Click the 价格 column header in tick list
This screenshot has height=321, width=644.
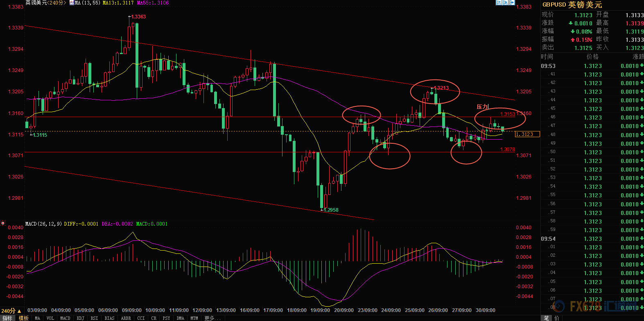pyautogui.click(x=592, y=57)
